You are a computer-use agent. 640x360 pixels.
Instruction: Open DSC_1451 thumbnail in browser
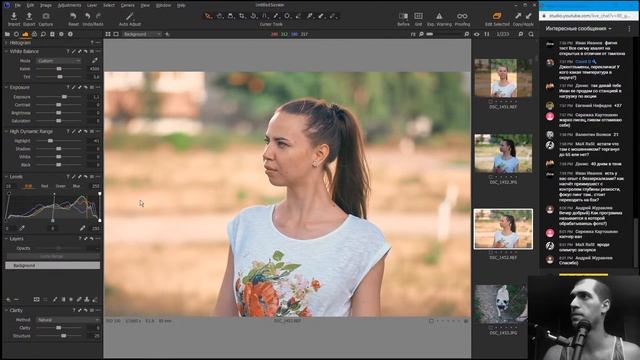(x=503, y=78)
